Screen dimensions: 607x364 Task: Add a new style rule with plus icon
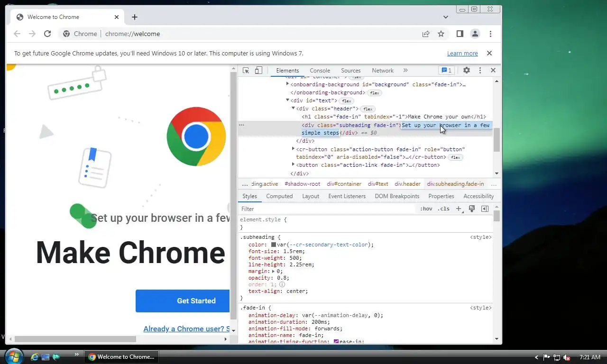[459, 209]
